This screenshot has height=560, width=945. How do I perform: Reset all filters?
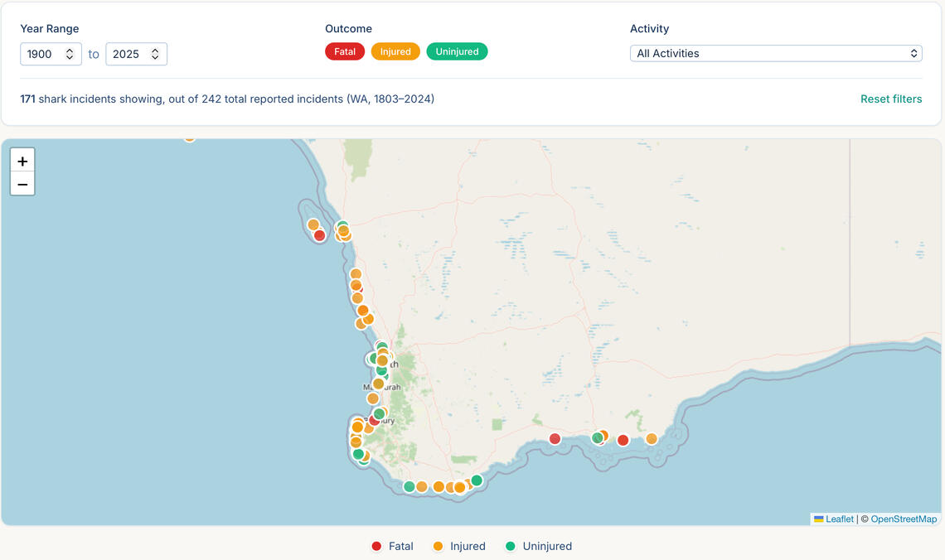[890, 99]
